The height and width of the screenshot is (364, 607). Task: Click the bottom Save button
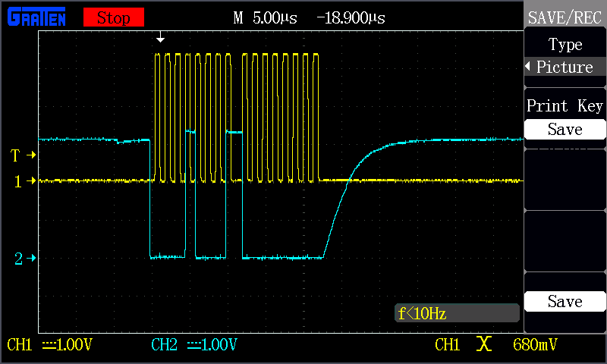point(565,301)
